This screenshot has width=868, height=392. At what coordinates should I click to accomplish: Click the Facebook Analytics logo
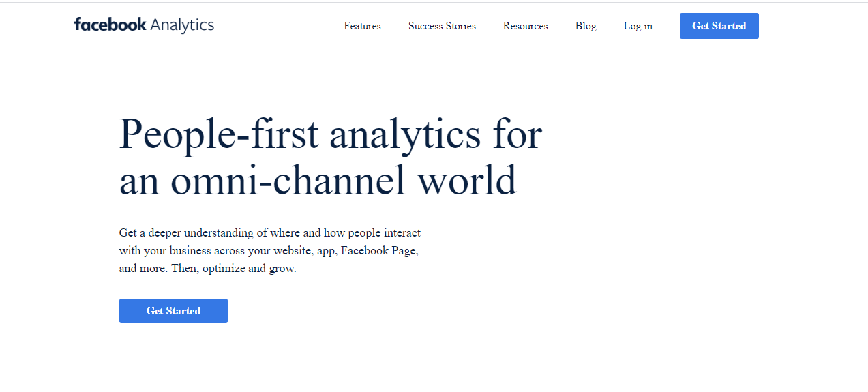pyautogui.click(x=144, y=25)
